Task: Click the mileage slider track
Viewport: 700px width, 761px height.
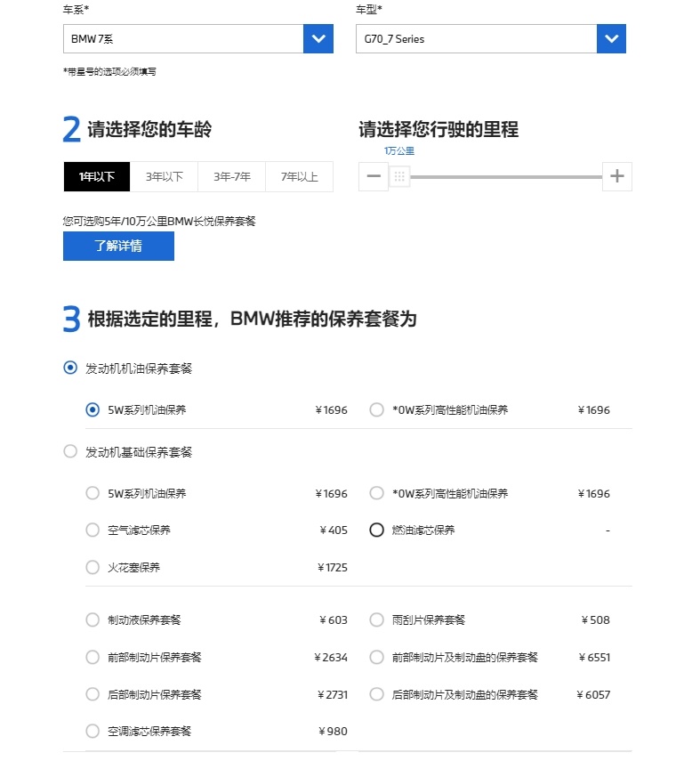Action: pos(506,176)
